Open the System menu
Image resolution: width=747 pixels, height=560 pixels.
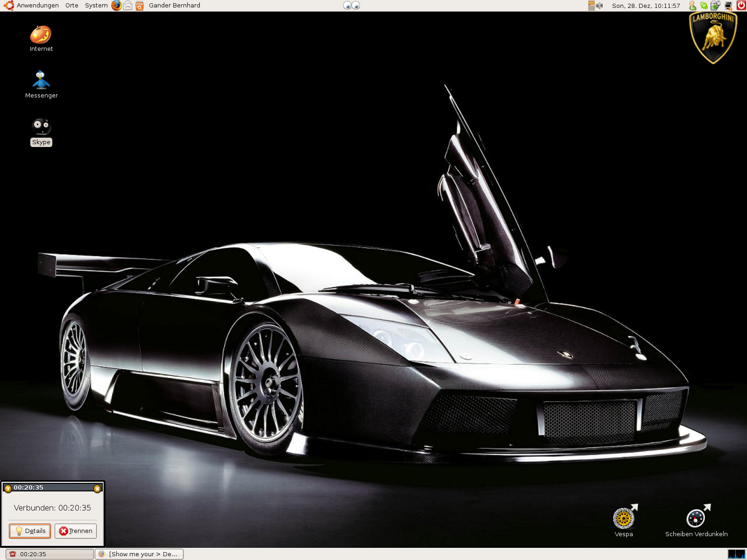(96, 6)
